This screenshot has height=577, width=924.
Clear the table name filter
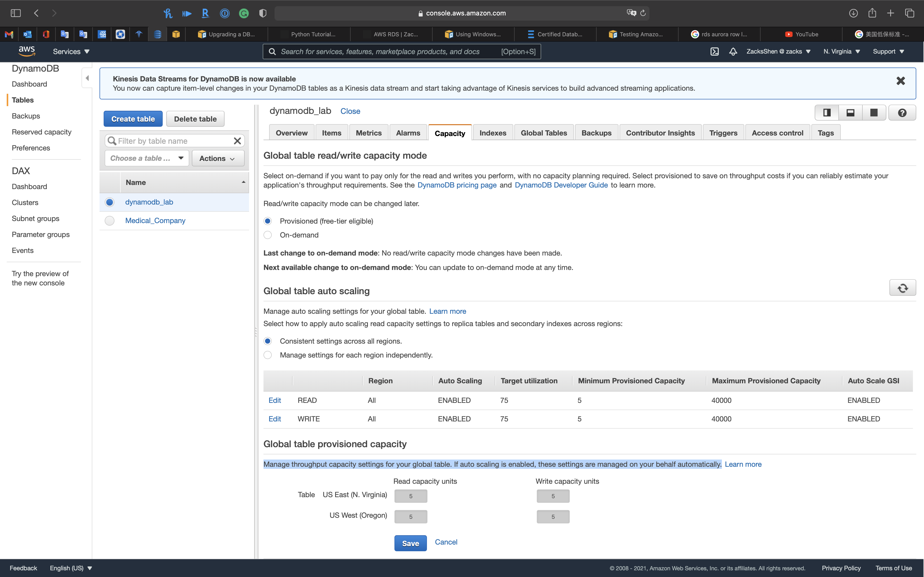[x=237, y=141]
